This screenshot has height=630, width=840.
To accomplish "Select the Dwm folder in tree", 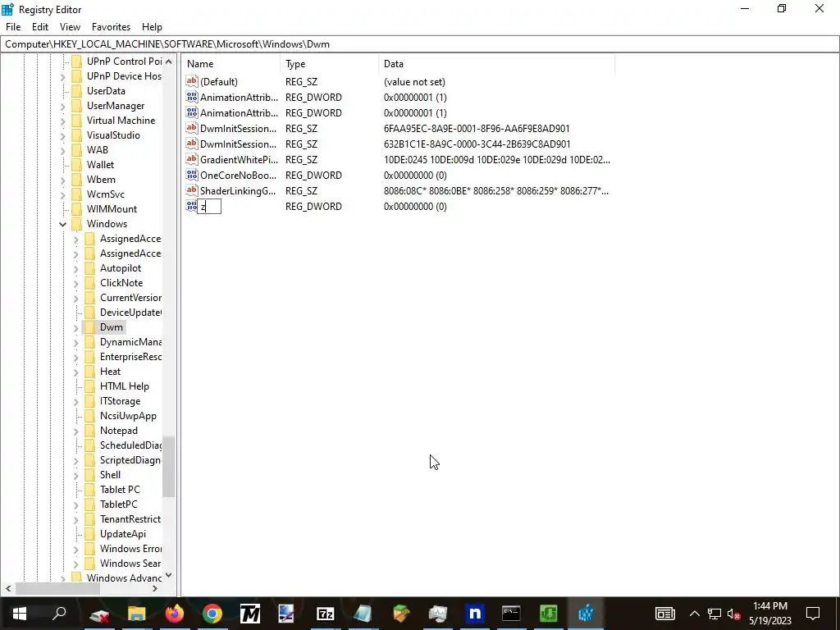I will 112,326.
